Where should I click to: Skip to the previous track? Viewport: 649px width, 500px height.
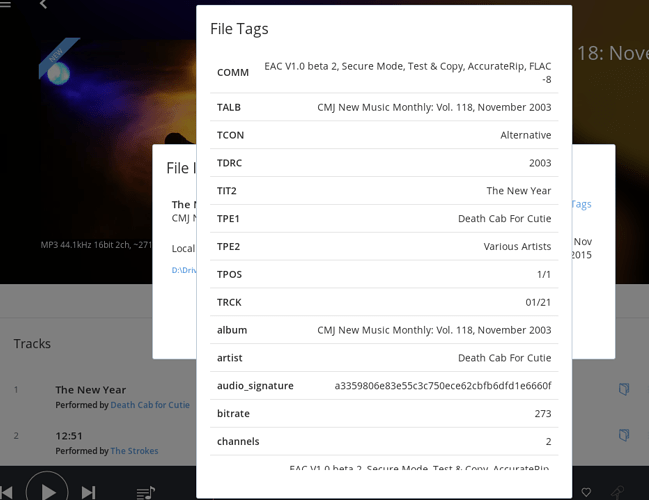tap(7, 493)
